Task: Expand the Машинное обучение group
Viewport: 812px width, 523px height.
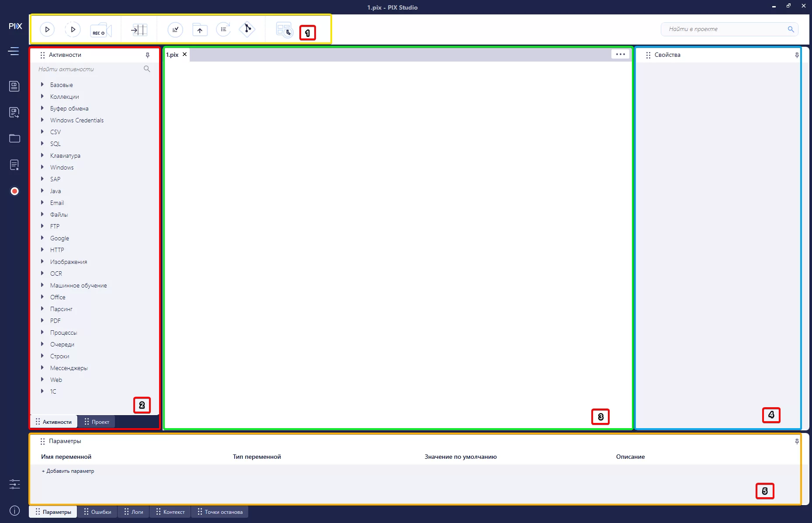Action: pos(42,285)
